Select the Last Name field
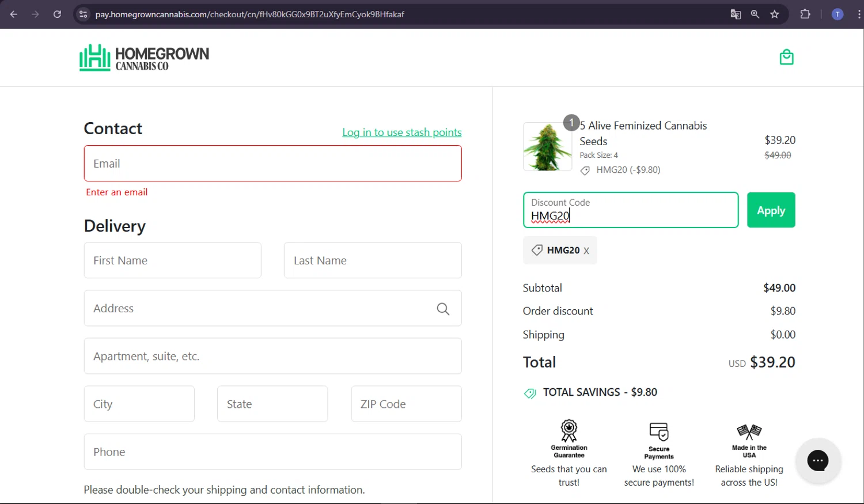 point(373,260)
